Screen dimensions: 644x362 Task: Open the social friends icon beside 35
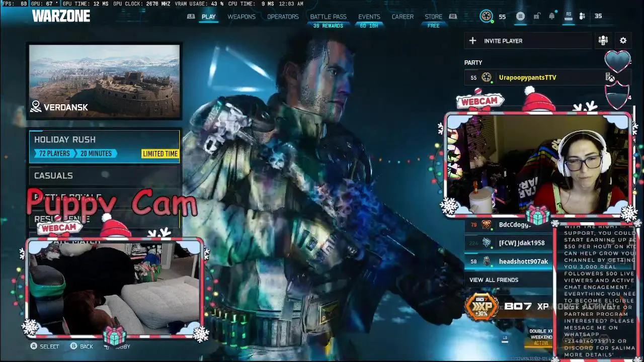pos(582,16)
